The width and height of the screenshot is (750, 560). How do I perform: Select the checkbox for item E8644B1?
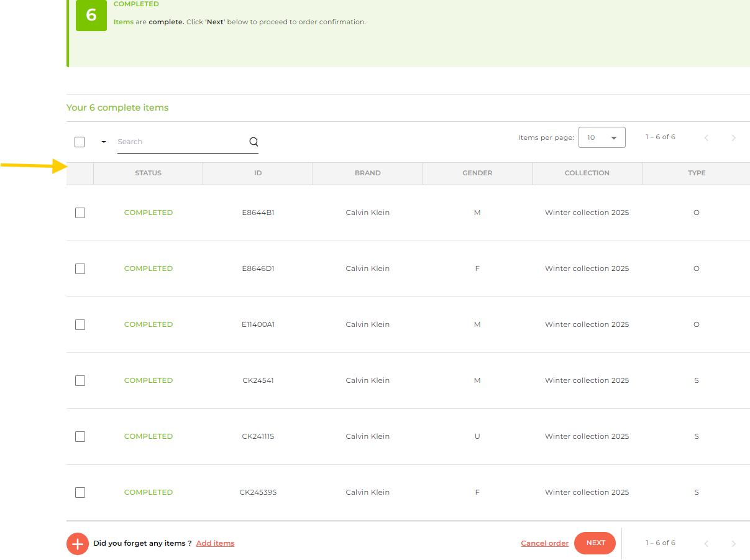80,213
